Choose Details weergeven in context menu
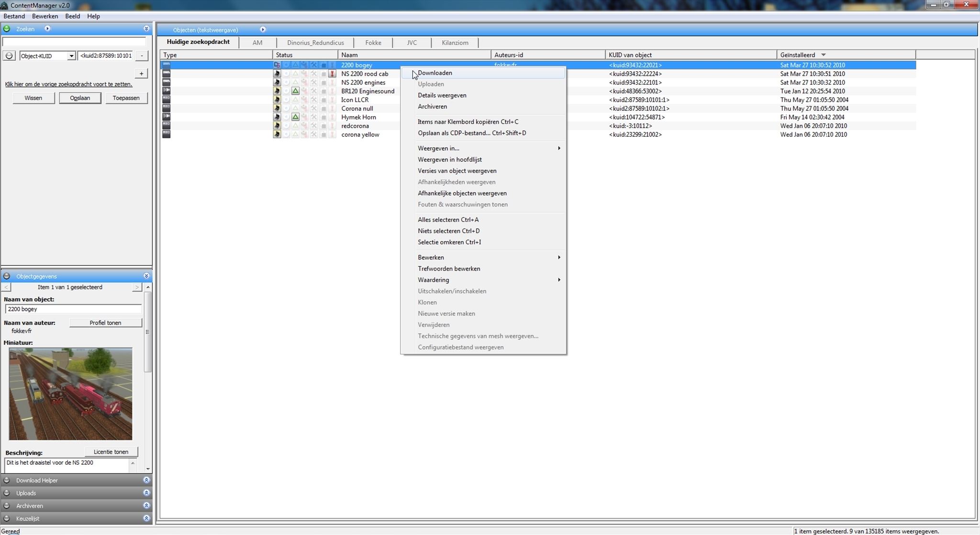The width and height of the screenshot is (980, 535). click(x=483, y=95)
